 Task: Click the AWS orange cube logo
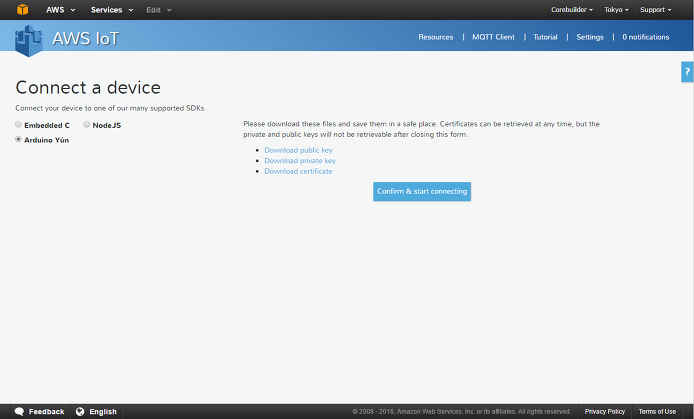tap(22, 9)
